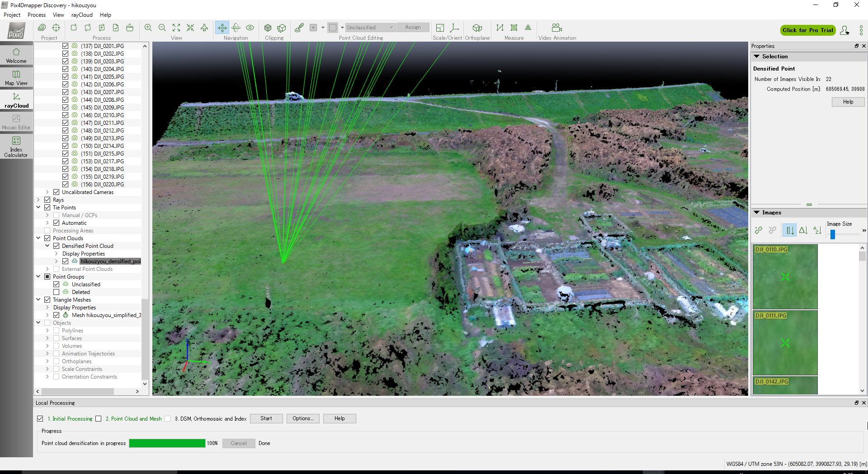
Task: Click the DJI_0111.JPG image thumbnail
Action: pyautogui.click(x=785, y=343)
